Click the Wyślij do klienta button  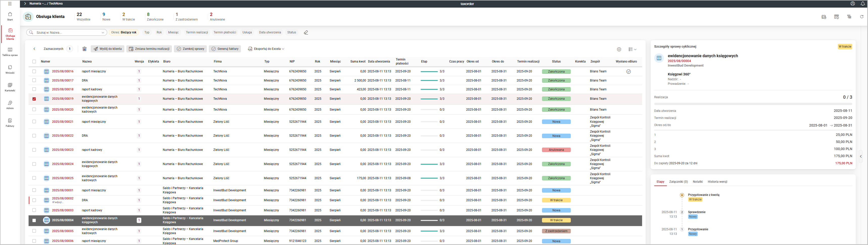pyautogui.click(x=107, y=49)
